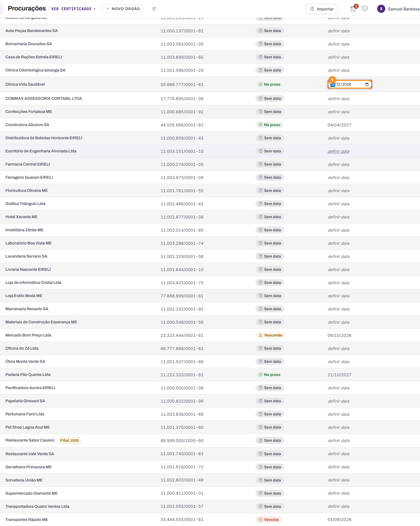Select date 06/10/2026 of Mercado Bom Preço

pos(339,335)
